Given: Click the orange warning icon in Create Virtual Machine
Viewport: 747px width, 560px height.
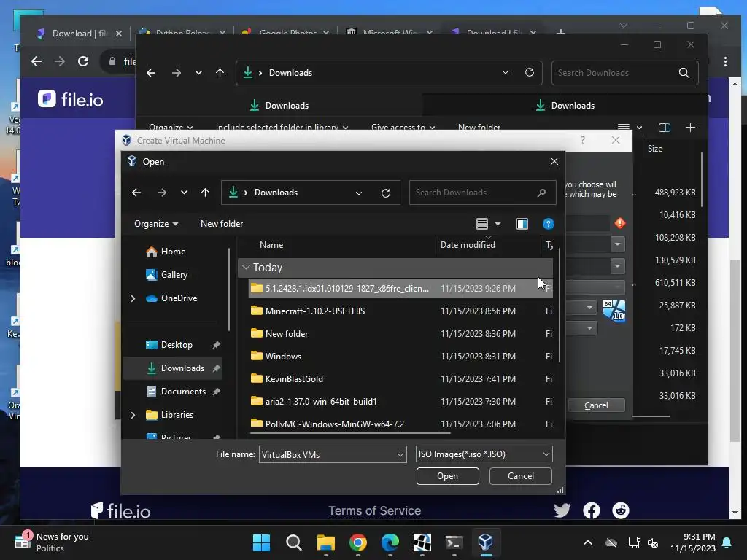Looking at the screenshot, I should click(620, 223).
